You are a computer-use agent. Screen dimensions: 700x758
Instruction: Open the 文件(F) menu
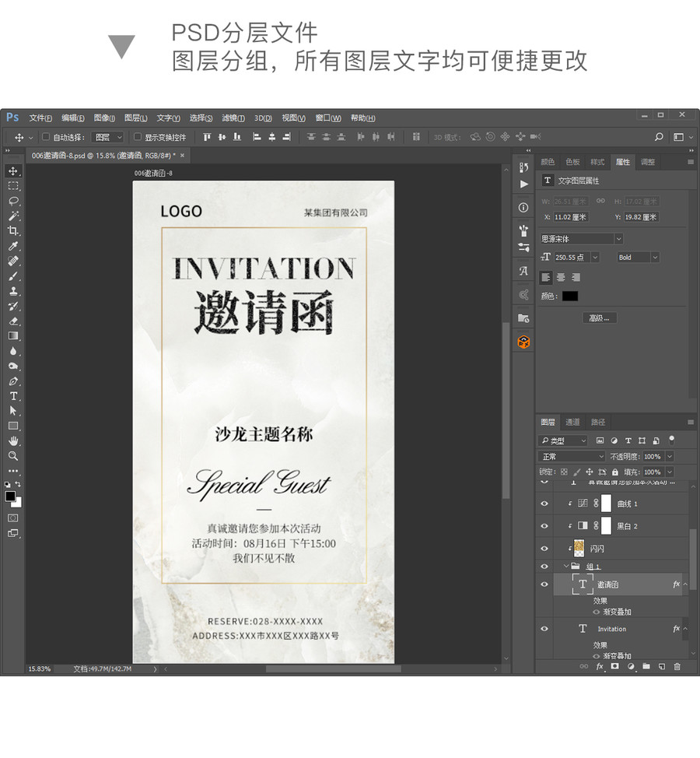click(x=40, y=118)
